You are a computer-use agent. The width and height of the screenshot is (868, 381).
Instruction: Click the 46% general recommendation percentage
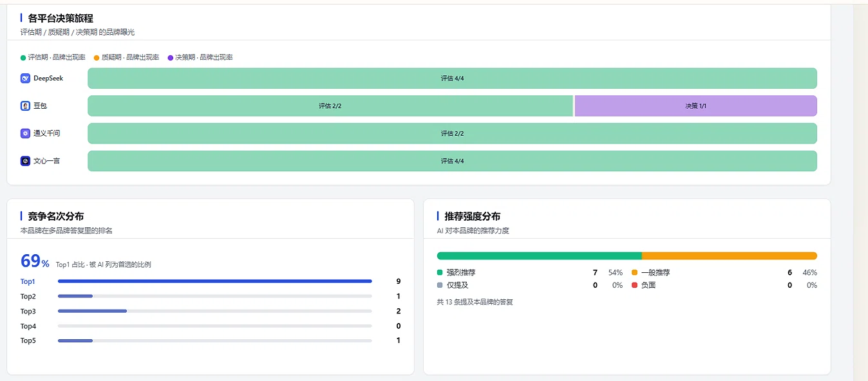(x=809, y=273)
